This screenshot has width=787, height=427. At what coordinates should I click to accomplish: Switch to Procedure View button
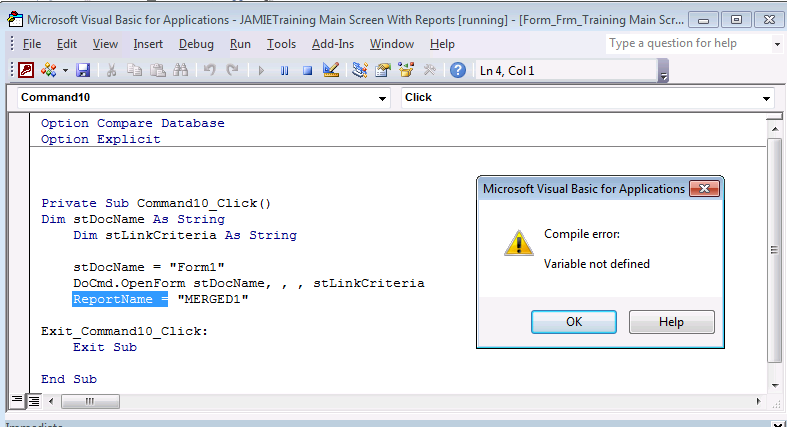[17, 400]
